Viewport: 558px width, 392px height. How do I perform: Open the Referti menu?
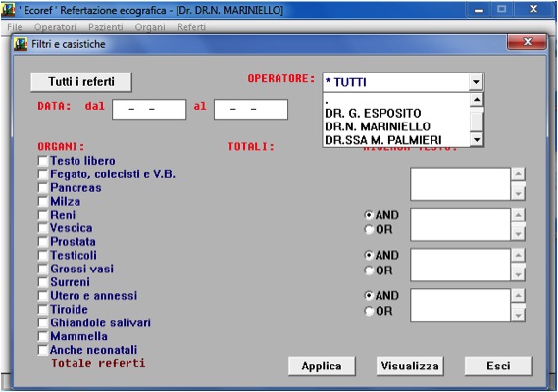click(x=191, y=27)
